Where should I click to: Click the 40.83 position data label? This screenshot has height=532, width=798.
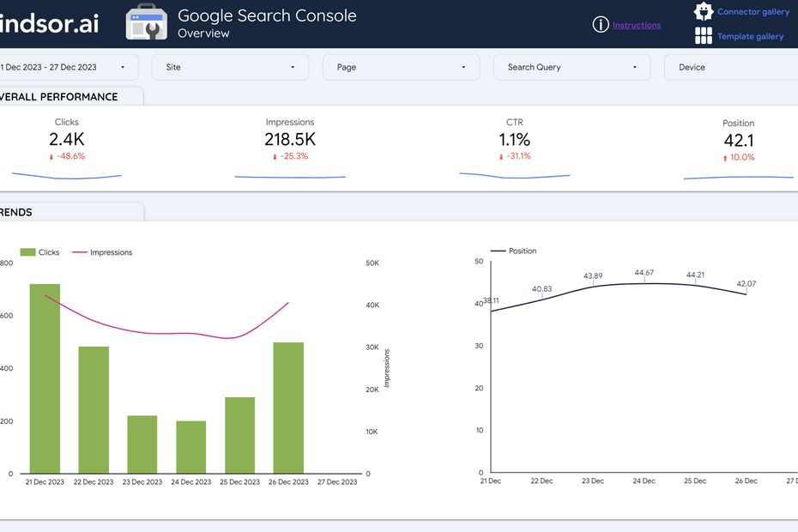(x=541, y=288)
